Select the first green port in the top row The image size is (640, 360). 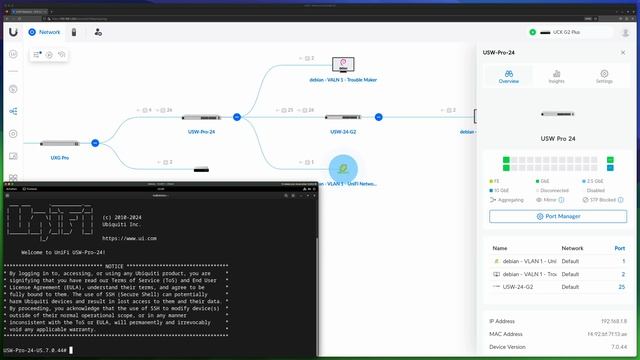pyautogui.click(x=506, y=160)
